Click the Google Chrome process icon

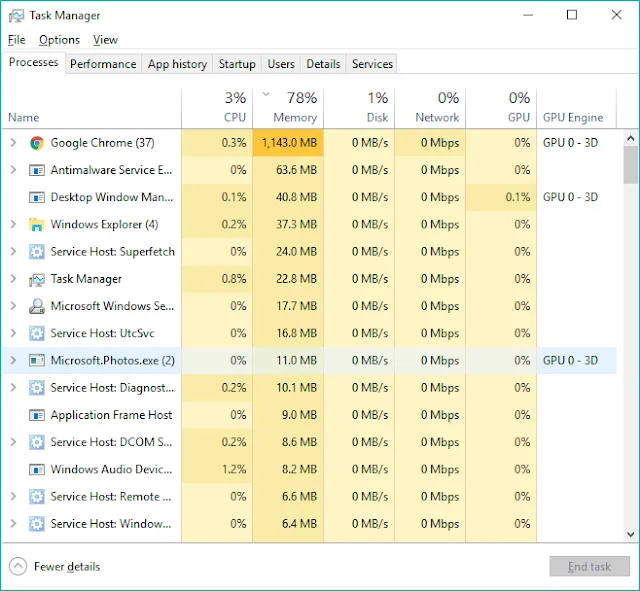tap(37, 143)
